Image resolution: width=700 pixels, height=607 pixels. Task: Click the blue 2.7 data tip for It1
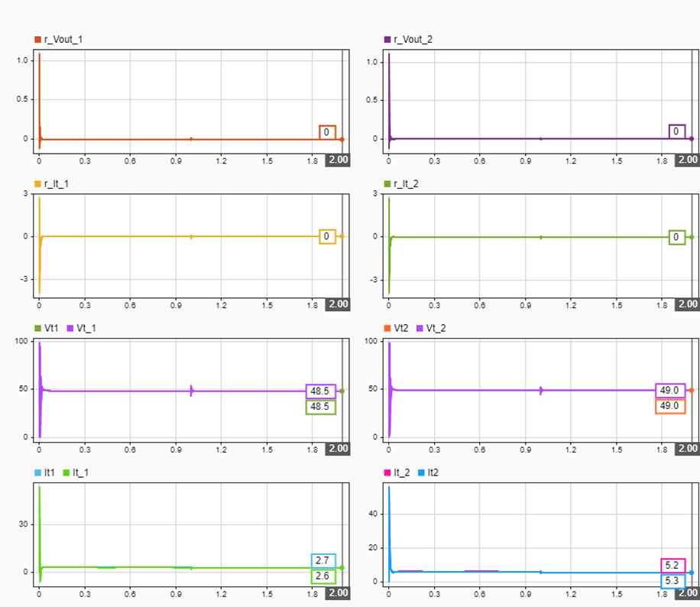coord(323,561)
